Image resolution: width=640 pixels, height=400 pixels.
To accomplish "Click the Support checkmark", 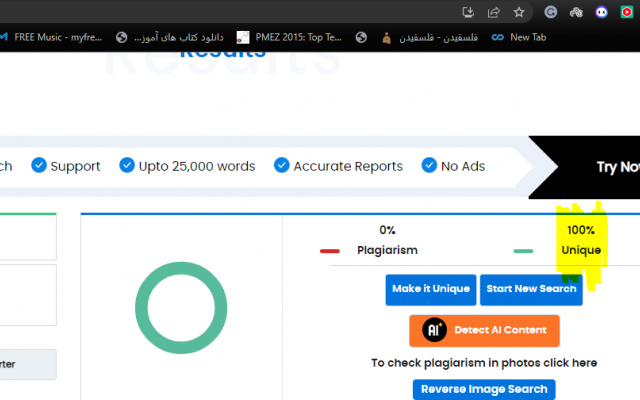I will click(x=39, y=166).
